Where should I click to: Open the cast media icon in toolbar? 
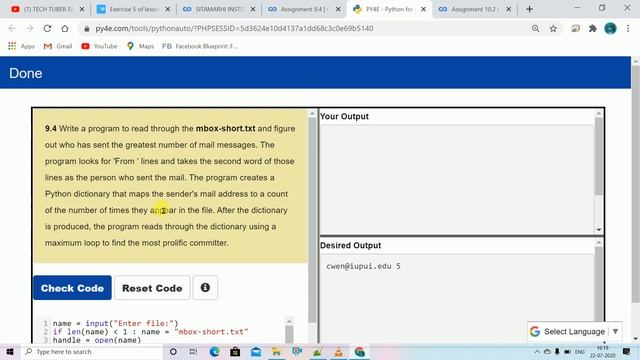click(x=576, y=28)
